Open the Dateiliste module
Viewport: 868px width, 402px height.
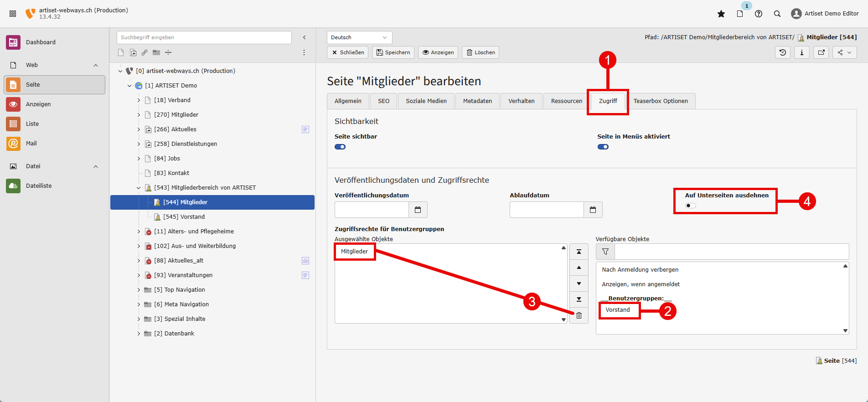coord(55,186)
